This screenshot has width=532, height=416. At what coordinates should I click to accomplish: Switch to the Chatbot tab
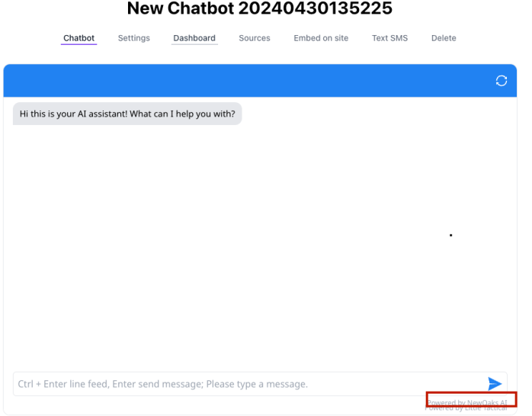[x=79, y=38]
